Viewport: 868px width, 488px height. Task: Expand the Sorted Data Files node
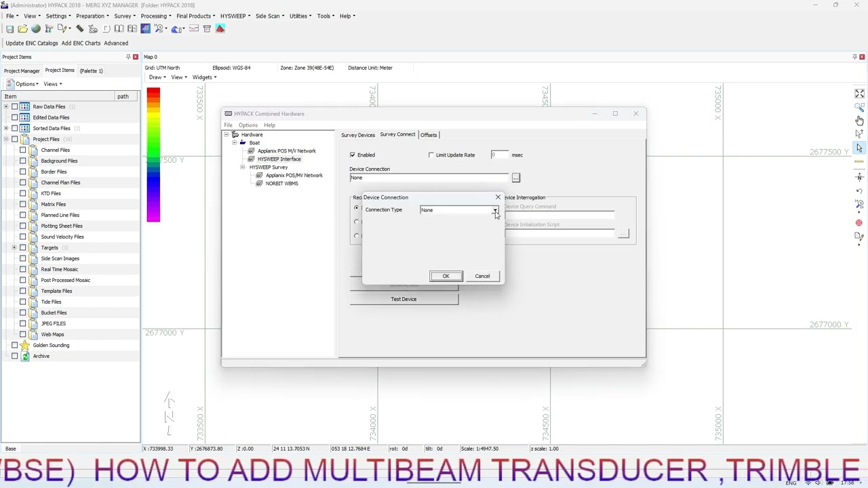[6, 128]
